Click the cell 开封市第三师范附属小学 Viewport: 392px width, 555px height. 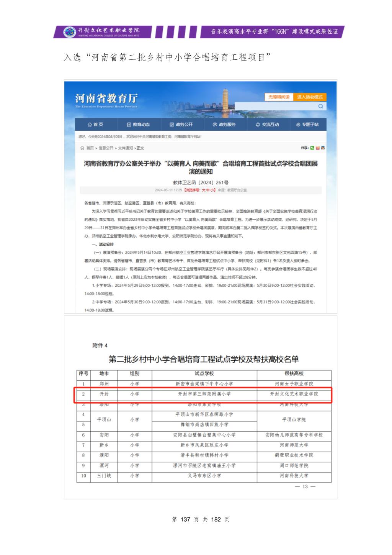click(x=204, y=394)
